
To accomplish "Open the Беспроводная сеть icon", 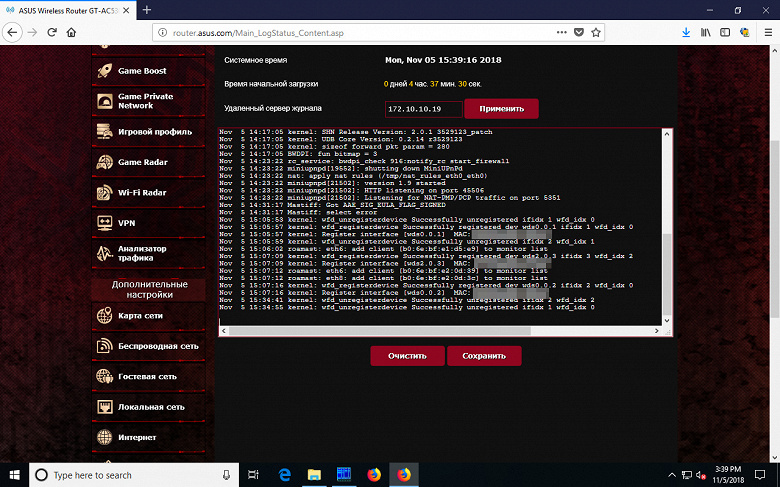I will (104, 346).
